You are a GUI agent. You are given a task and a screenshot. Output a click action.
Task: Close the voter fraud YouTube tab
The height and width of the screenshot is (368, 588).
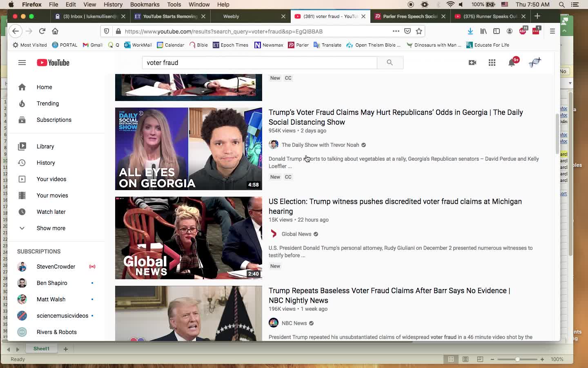point(363,16)
